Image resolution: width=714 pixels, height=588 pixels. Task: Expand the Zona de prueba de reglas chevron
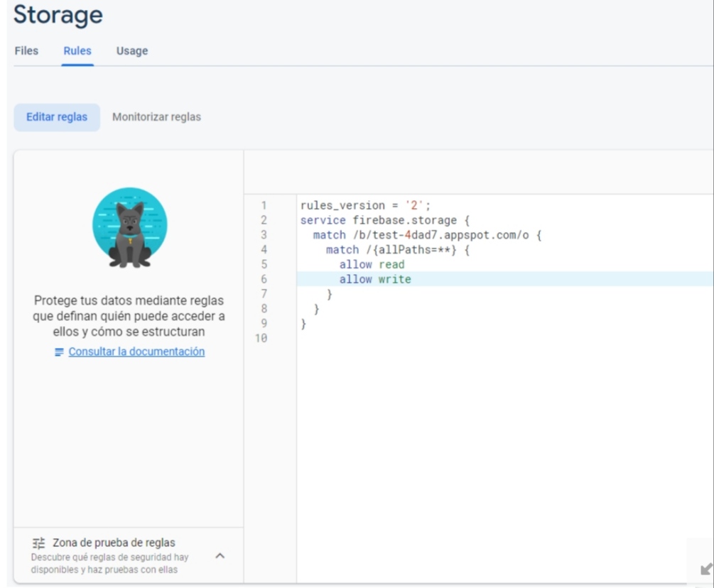coord(220,555)
